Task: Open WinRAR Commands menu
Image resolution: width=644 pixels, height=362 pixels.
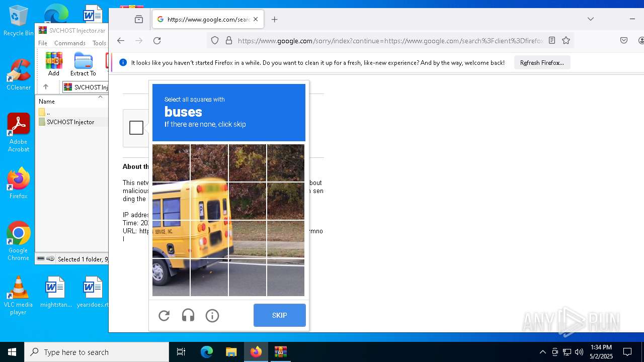Action: click(x=70, y=43)
